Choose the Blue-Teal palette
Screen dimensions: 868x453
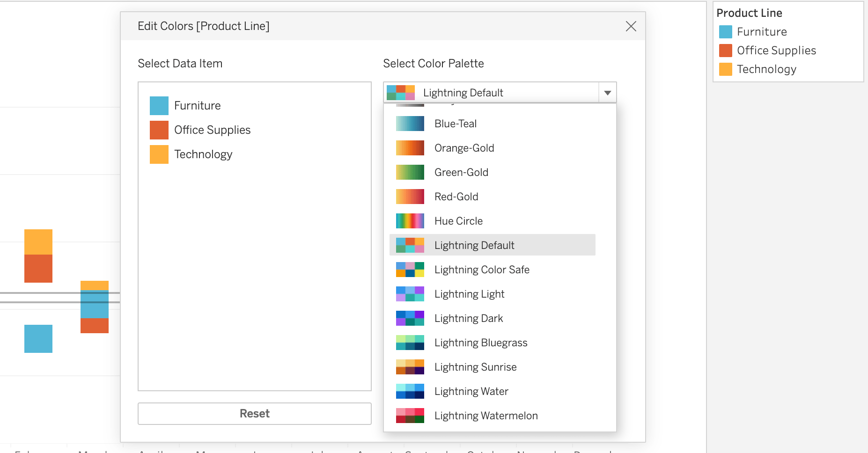493,124
